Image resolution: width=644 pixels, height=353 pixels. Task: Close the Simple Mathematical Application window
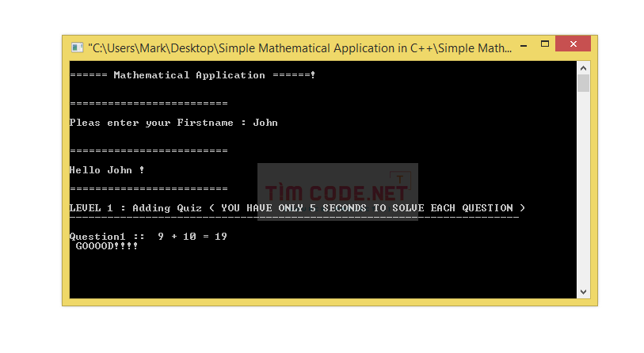pos(573,44)
